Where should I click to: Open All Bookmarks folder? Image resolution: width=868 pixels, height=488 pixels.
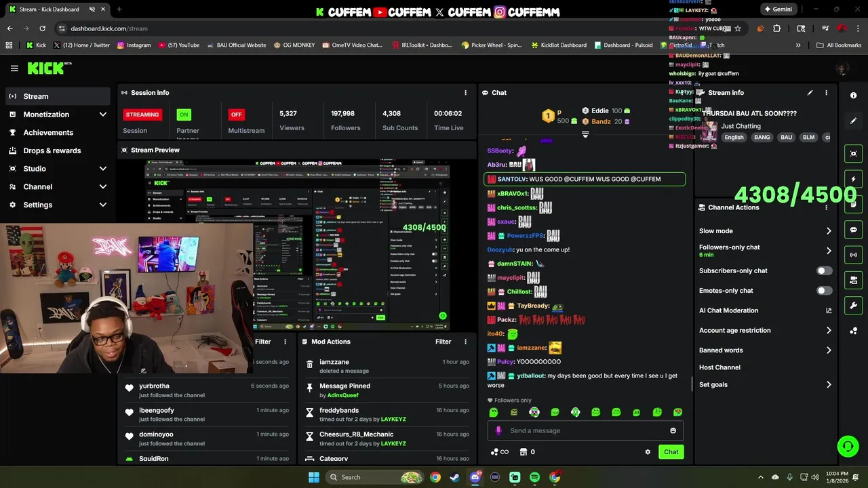coord(839,45)
